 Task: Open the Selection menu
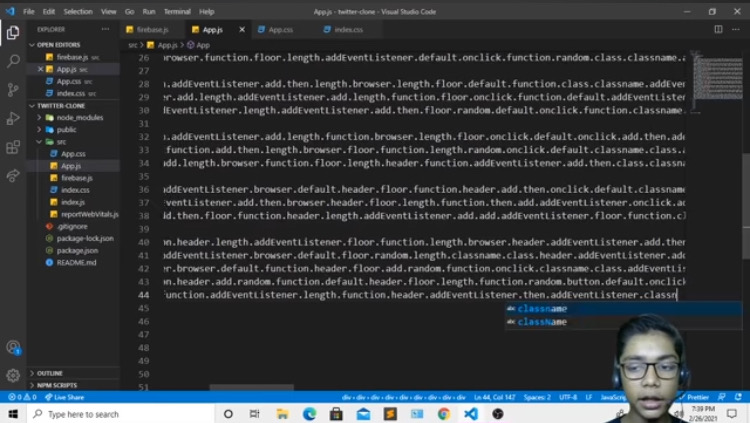[x=78, y=11]
